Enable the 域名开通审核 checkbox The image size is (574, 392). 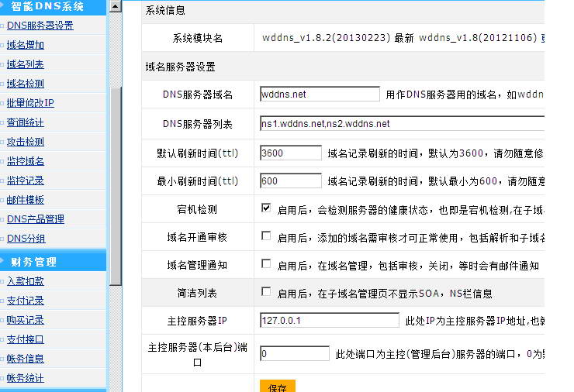266,236
